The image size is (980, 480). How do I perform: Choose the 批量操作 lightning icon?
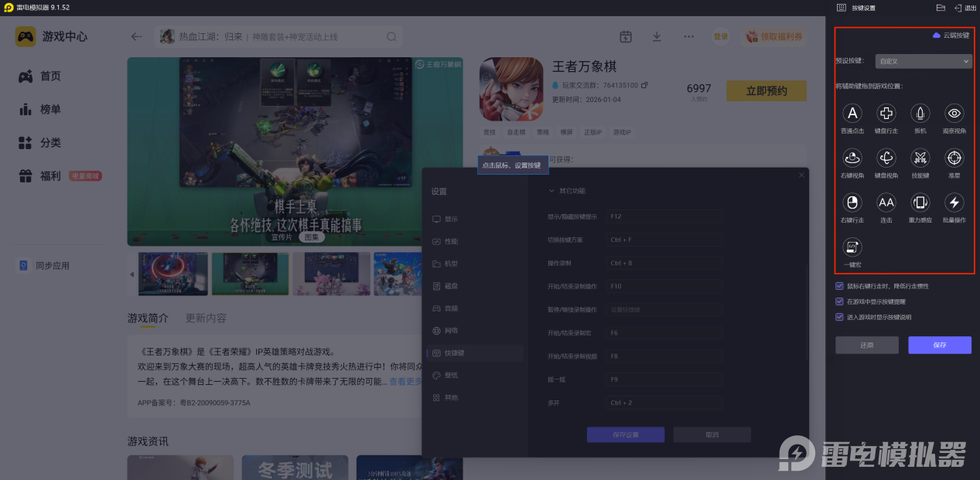954,203
